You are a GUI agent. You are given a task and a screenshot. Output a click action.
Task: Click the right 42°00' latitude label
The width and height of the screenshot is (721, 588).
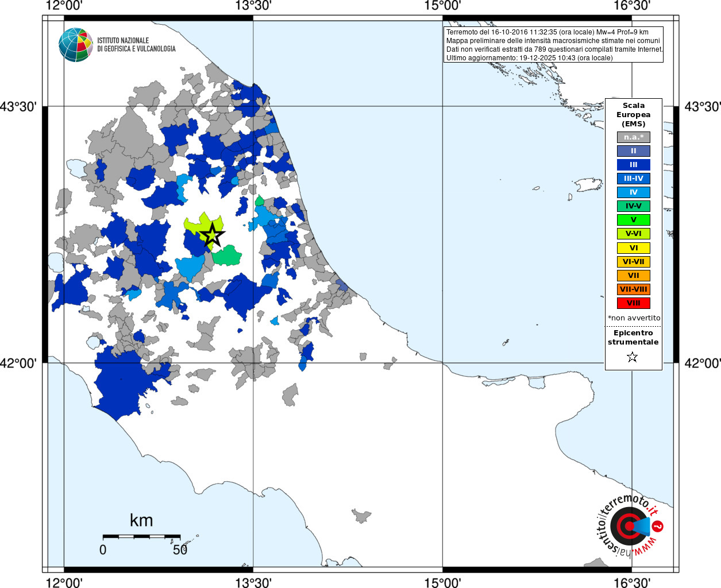(702, 363)
